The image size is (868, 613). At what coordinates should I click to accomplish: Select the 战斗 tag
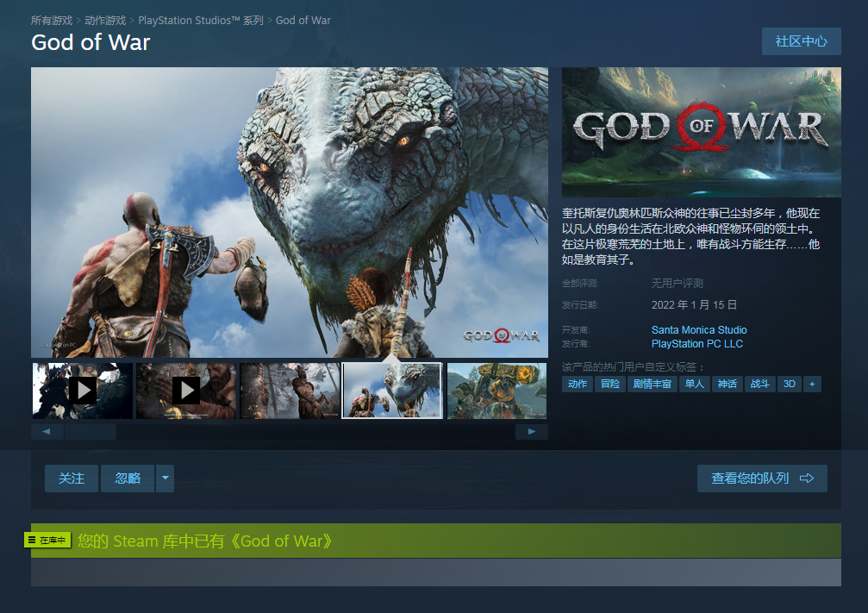pyautogui.click(x=759, y=384)
